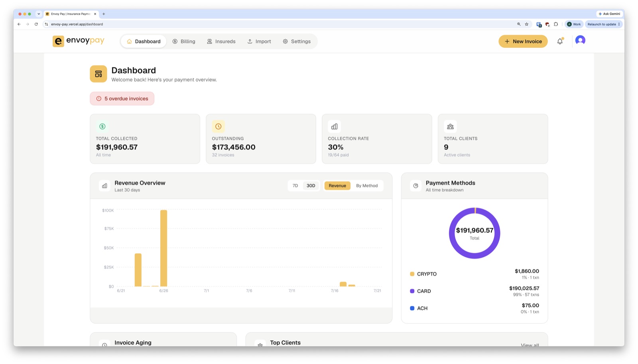The width and height of the screenshot is (638, 364).
Task: Switch chart range to 7D
Action: [x=295, y=186]
